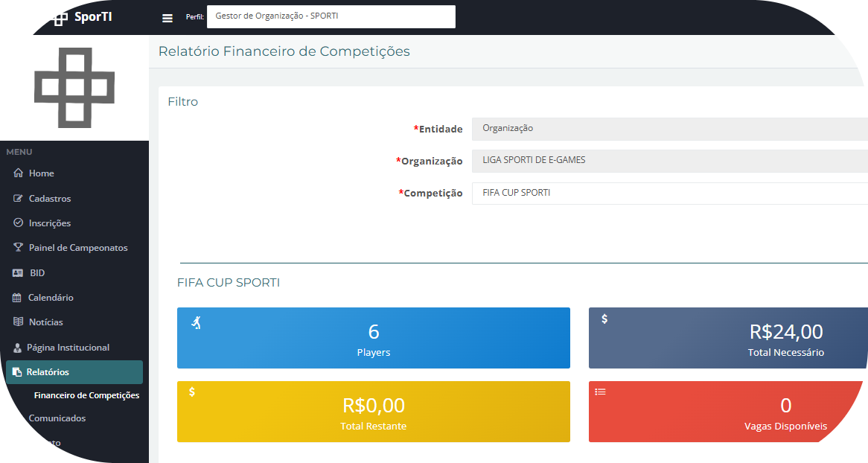Screen dimensions: 868x463
Task: Click the trophy icon for Painel de Campeonatos
Action: click(19, 248)
